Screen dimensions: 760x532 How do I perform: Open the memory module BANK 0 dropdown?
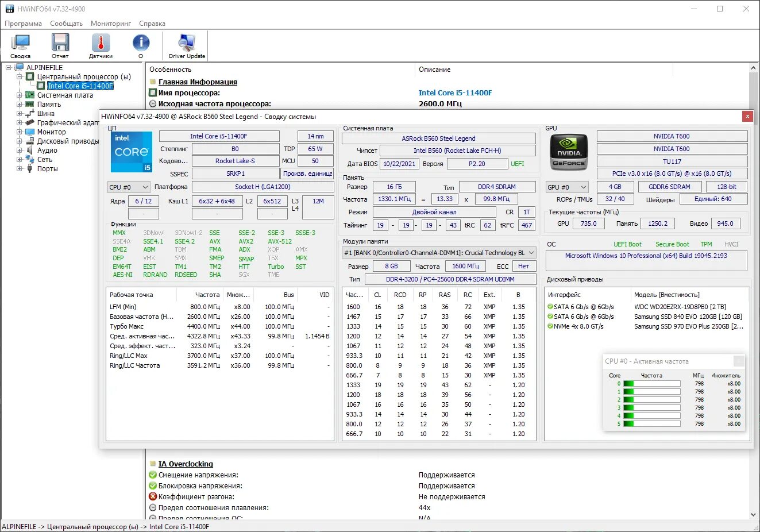[x=439, y=253]
